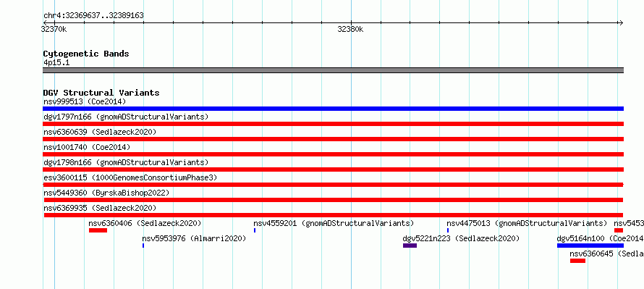Click the left arrowhead of the ruler

(x=45, y=23)
